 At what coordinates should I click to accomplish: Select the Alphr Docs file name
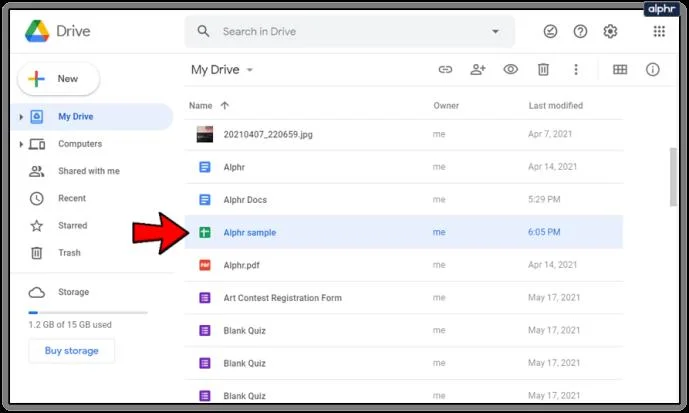[245, 199]
